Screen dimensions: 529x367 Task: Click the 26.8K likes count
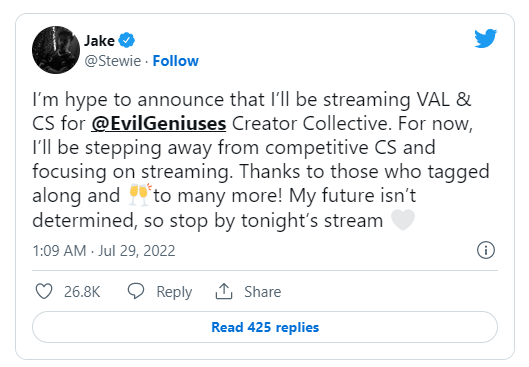click(82, 292)
